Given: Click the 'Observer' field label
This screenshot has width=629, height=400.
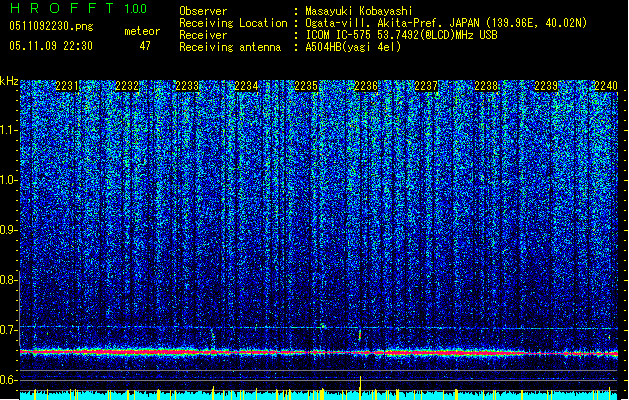Looking at the screenshot, I should tap(203, 11).
